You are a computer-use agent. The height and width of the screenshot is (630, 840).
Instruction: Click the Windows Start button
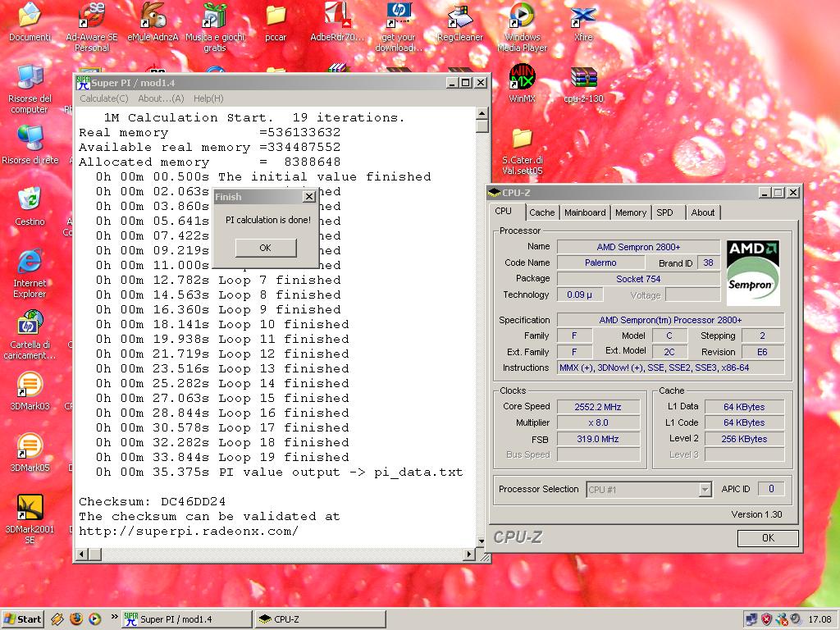23,619
